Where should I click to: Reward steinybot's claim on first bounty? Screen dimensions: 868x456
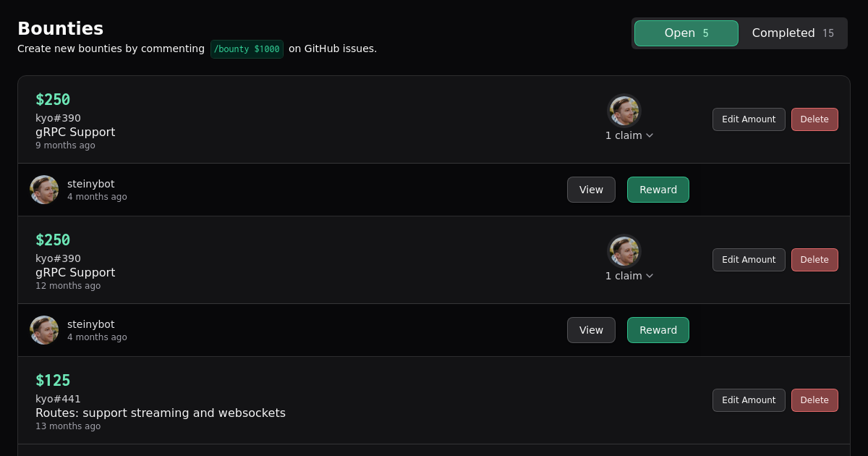[x=658, y=190]
